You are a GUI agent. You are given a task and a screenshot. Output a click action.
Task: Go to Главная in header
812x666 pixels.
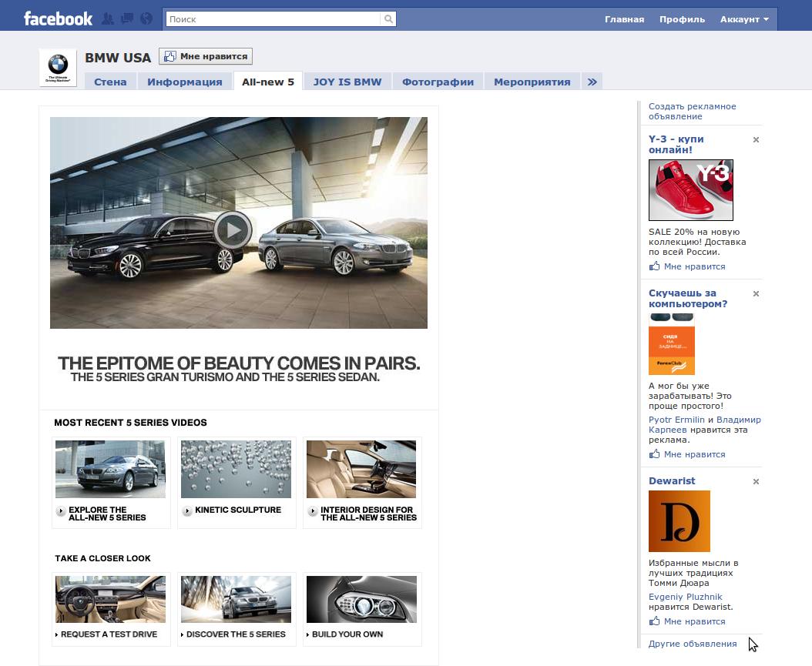coord(624,19)
